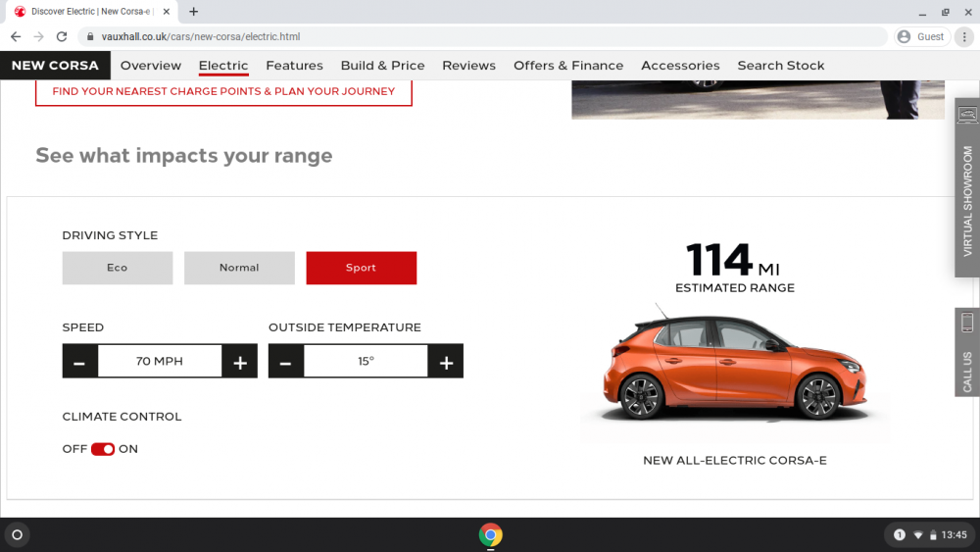Go back to the previous page
This screenshot has height=552, width=980.
(x=16, y=37)
